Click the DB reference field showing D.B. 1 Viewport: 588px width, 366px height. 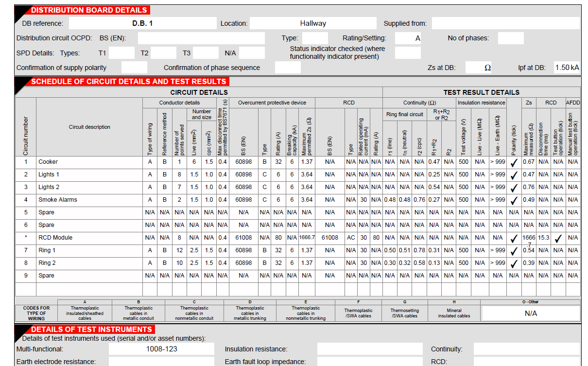click(142, 23)
